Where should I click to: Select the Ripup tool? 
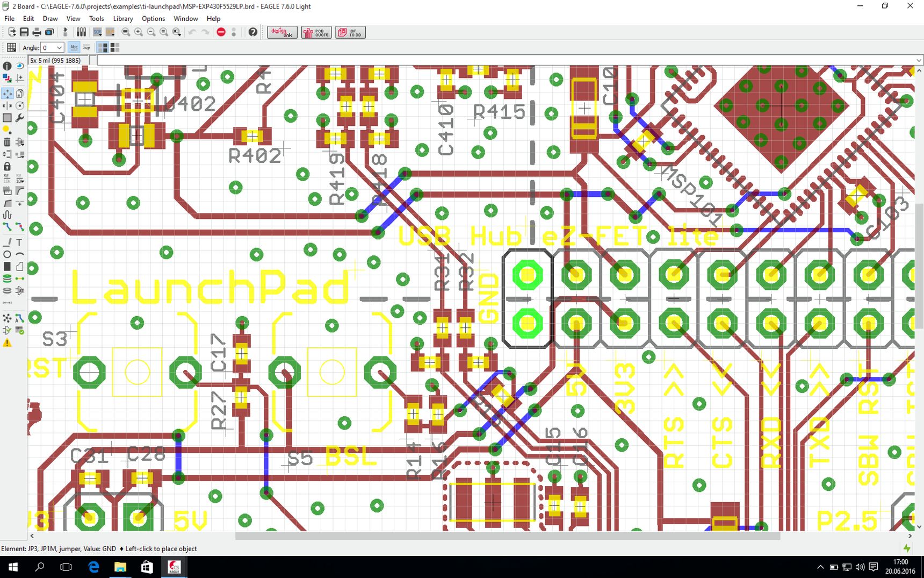[x=20, y=227]
